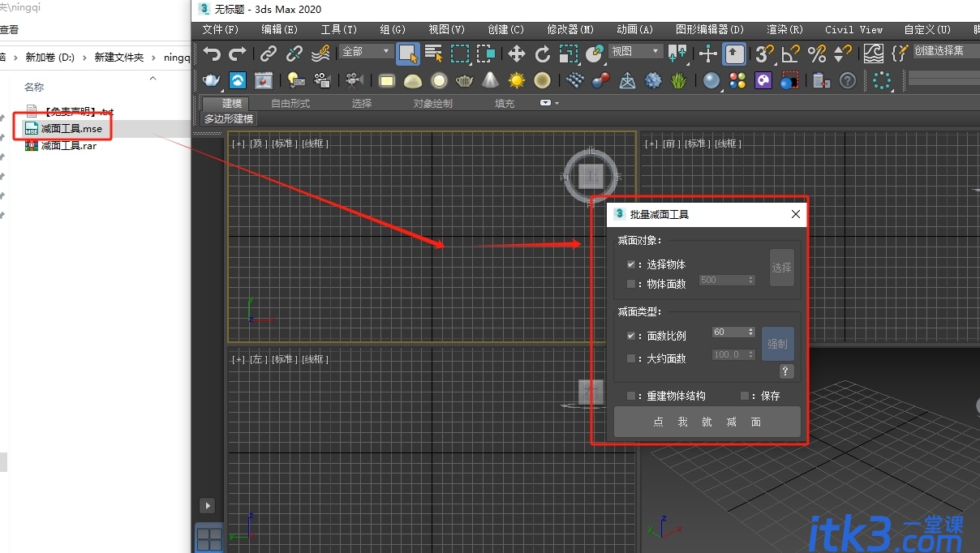Image resolution: width=980 pixels, height=553 pixels.
Task: Click the viewport layout icon at bottom-left
Action: point(209,538)
